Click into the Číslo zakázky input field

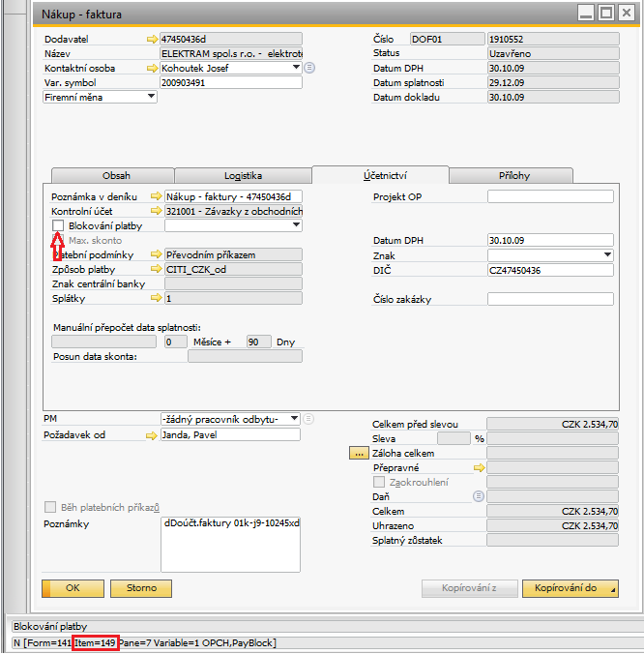(x=550, y=299)
